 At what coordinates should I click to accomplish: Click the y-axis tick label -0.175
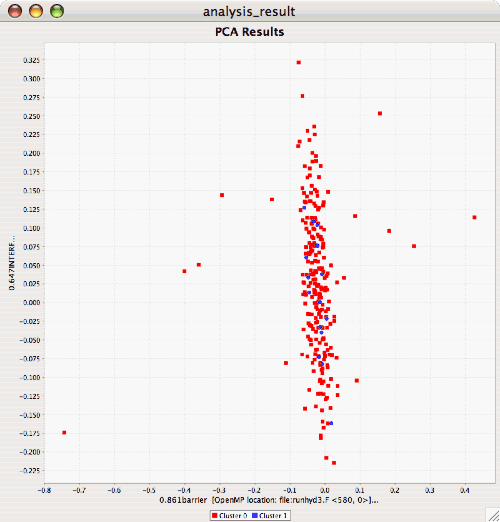[x=30, y=433]
